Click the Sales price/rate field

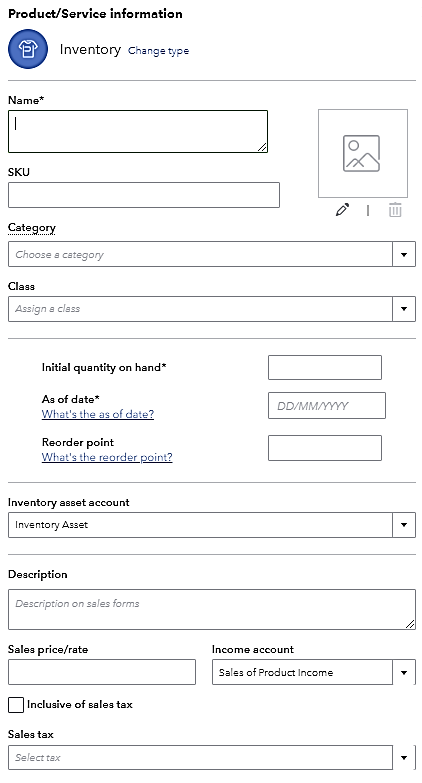(x=102, y=672)
